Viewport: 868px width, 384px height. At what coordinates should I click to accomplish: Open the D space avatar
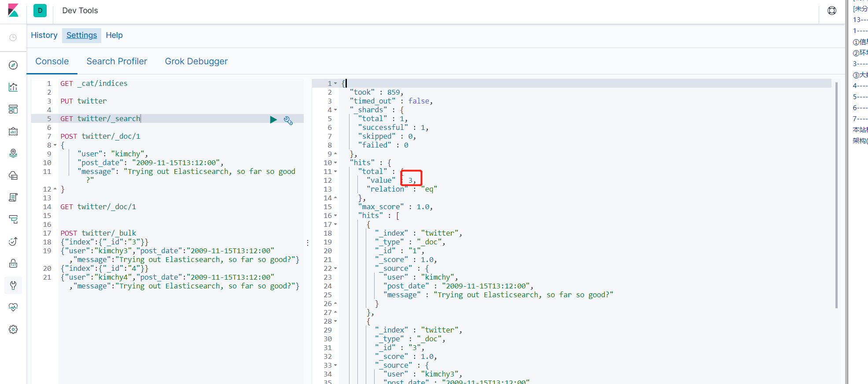tap(40, 11)
